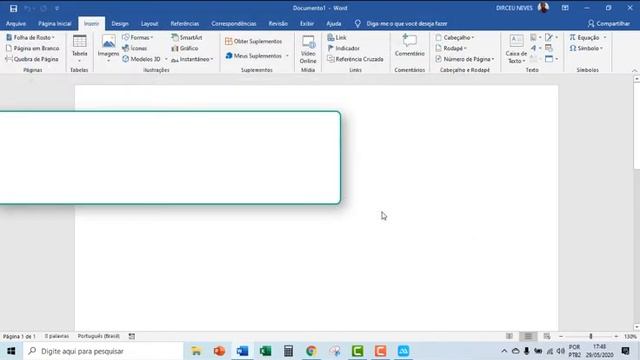Adjust the zoom slider handle

(x=591, y=336)
